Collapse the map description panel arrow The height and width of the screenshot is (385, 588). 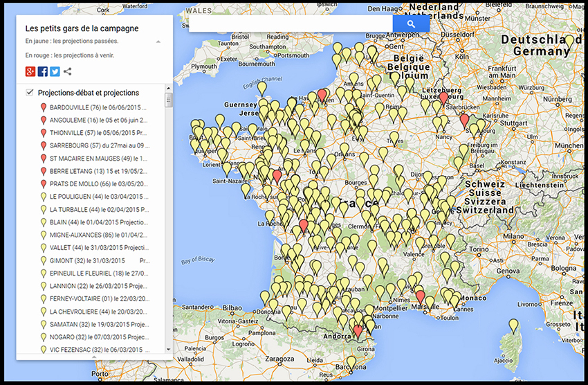click(x=158, y=42)
